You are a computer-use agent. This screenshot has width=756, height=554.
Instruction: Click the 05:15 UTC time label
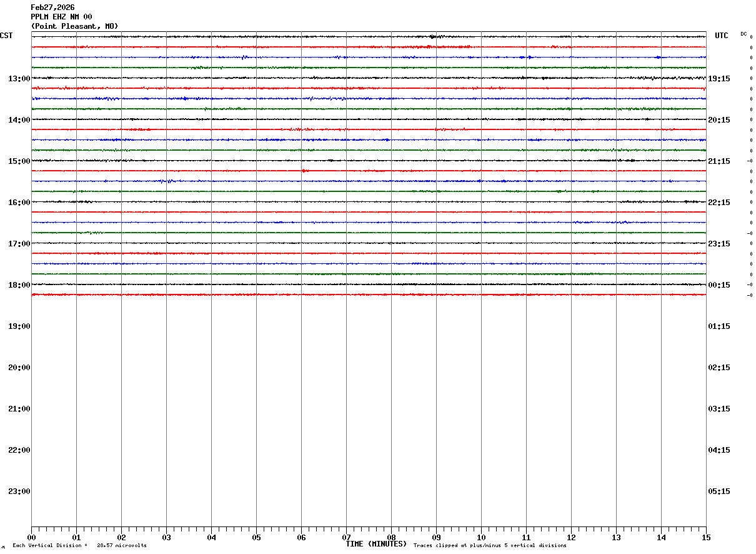719,491
